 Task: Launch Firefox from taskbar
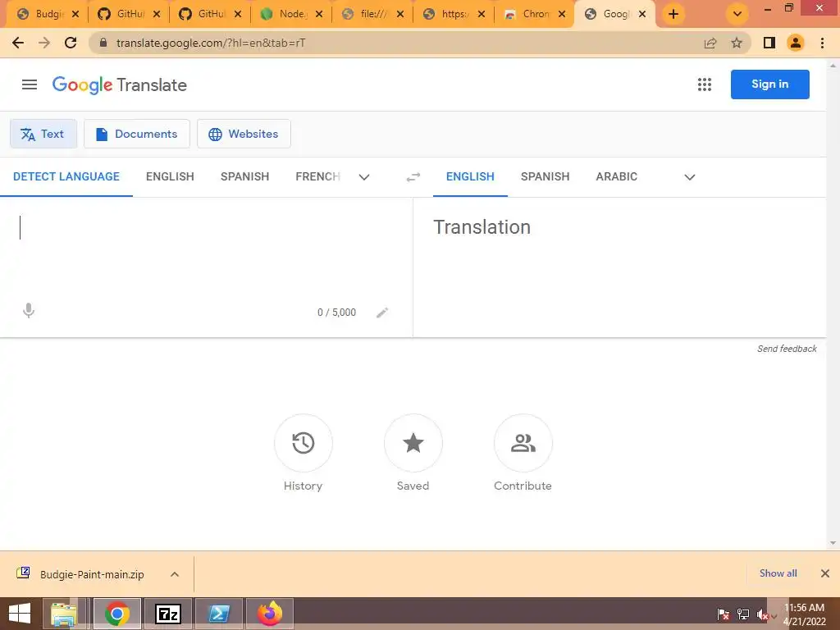270,614
